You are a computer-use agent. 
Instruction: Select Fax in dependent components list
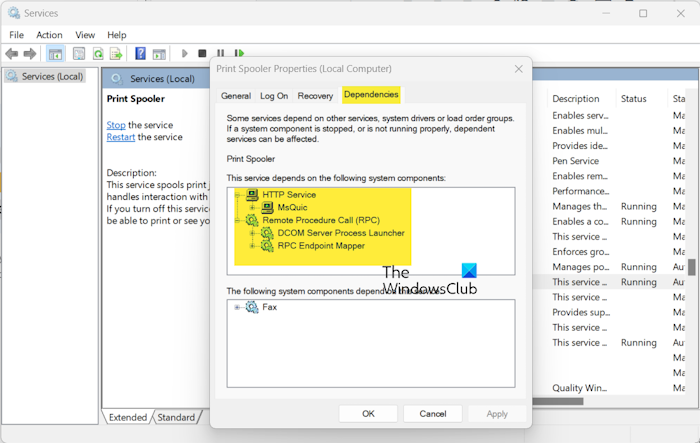pyautogui.click(x=269, y=307)
